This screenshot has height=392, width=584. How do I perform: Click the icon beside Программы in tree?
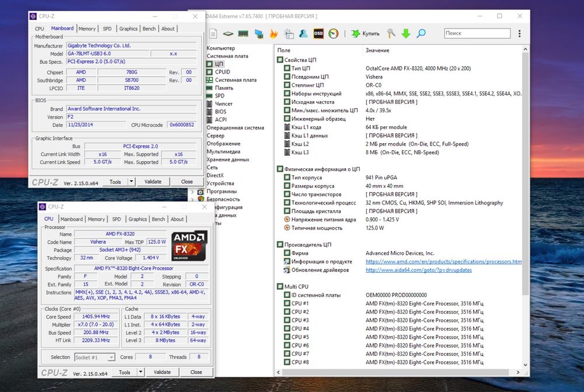(201, 192)
